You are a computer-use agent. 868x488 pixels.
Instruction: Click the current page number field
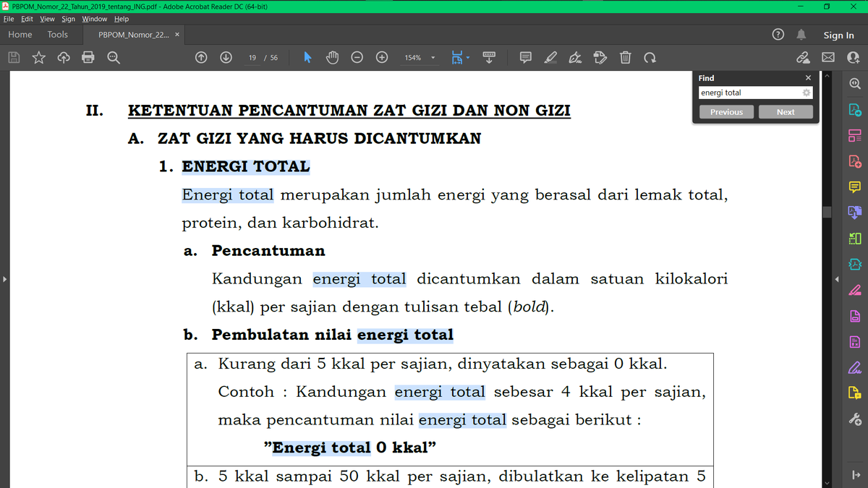[251, 58]
